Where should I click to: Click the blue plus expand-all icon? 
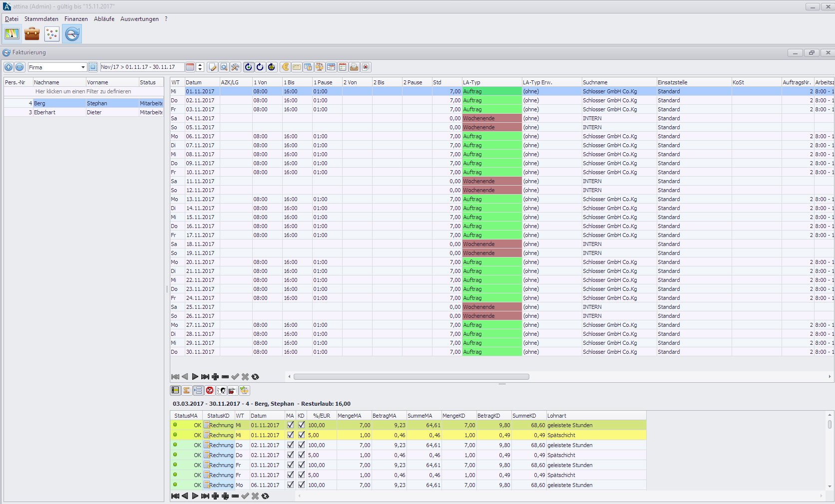coord(8,67)
